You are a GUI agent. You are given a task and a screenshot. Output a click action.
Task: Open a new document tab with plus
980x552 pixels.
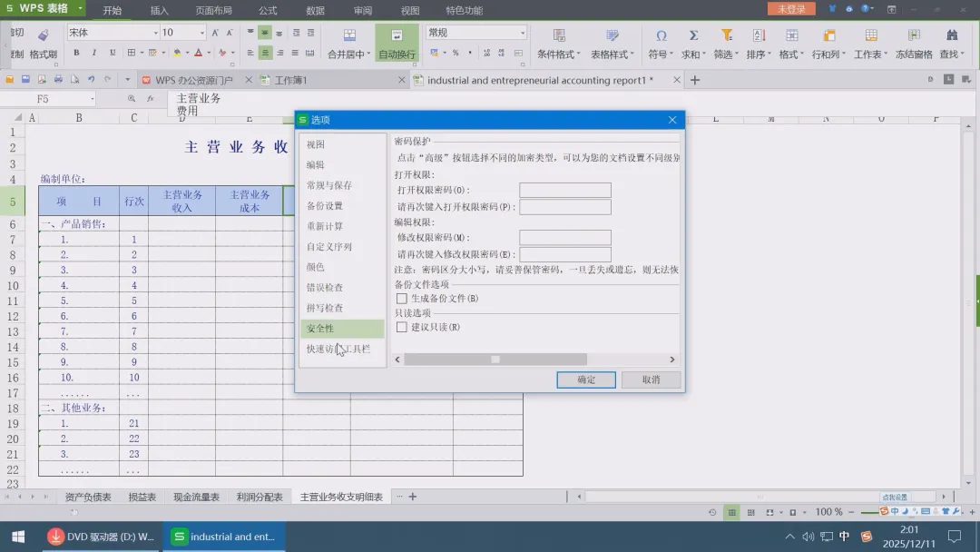(695, 80)
